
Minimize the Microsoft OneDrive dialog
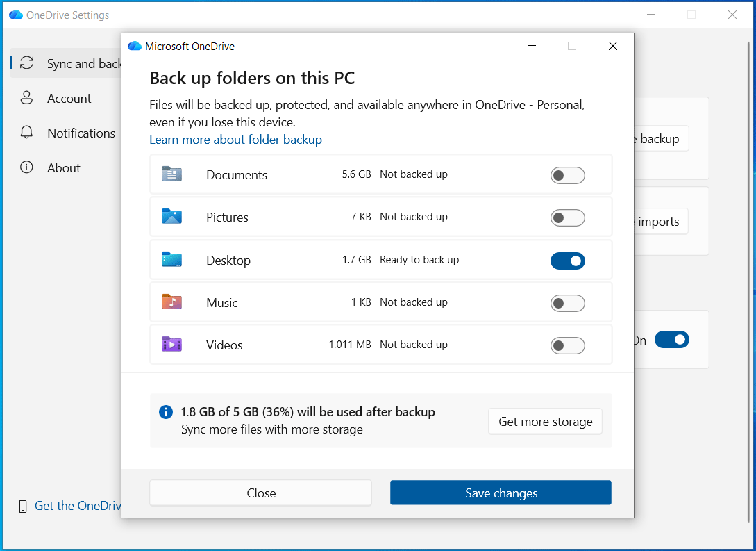click(x=532, y=46)
